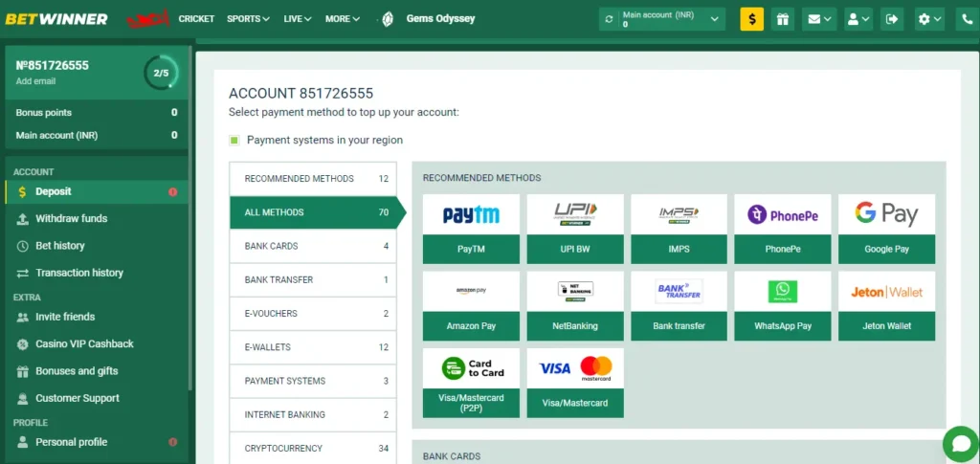This screenshot has width=980, height=464.
Task: Choose the IMPS payment method
Action: coord(679,229)
